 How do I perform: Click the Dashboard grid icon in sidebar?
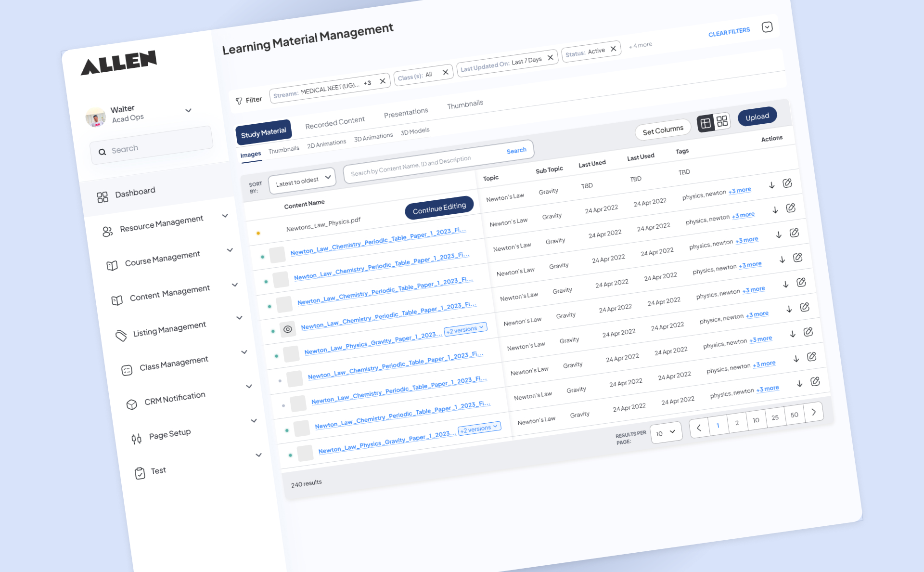tap(102, 197)
